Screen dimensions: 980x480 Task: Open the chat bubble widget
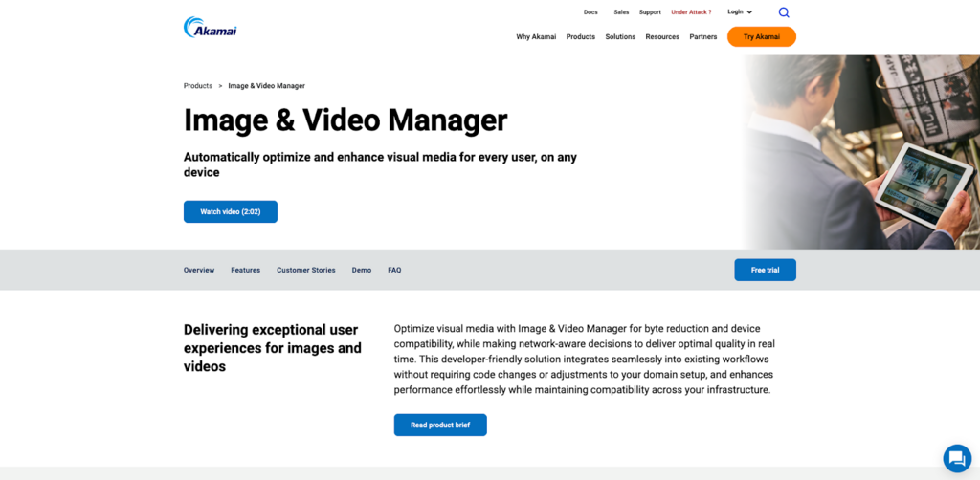click(x=956, y=458)
